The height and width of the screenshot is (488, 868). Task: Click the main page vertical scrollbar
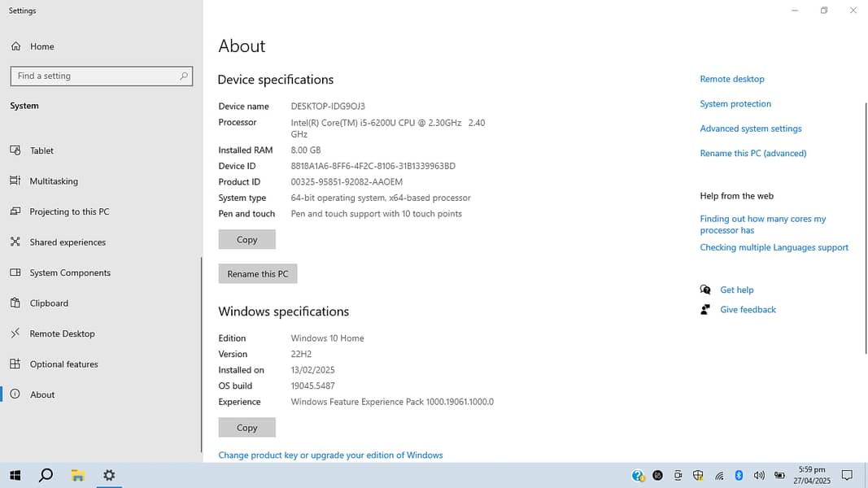(866, 228)
